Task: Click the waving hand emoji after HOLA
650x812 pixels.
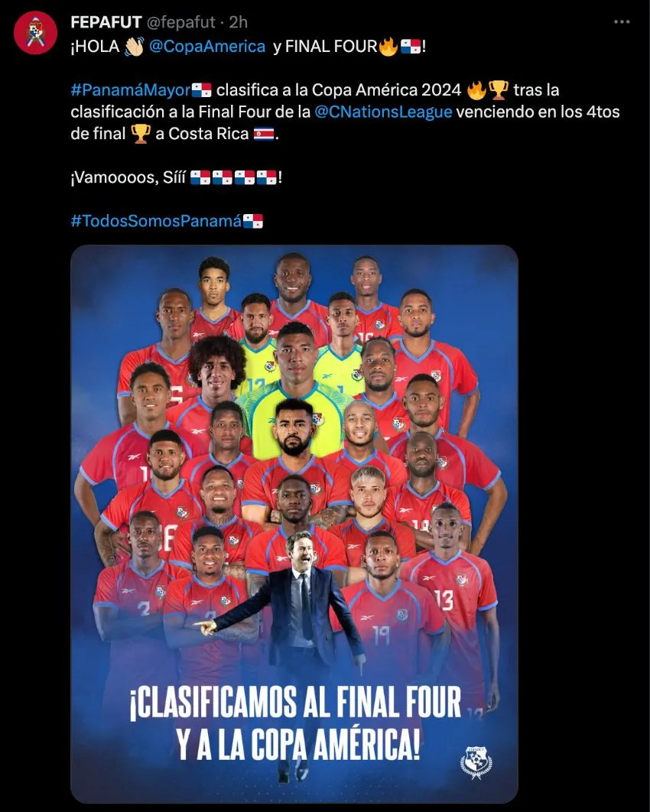Action: [x=134, y=47]
